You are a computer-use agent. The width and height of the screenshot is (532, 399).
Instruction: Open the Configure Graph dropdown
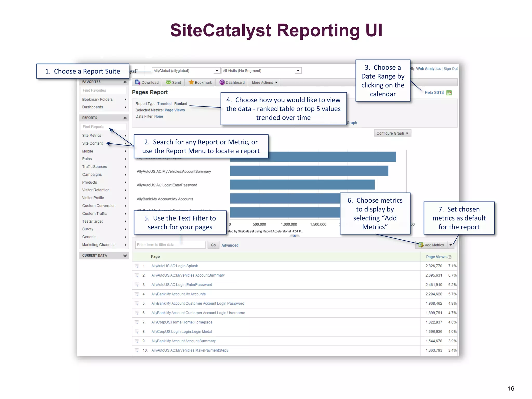point(393,133)
